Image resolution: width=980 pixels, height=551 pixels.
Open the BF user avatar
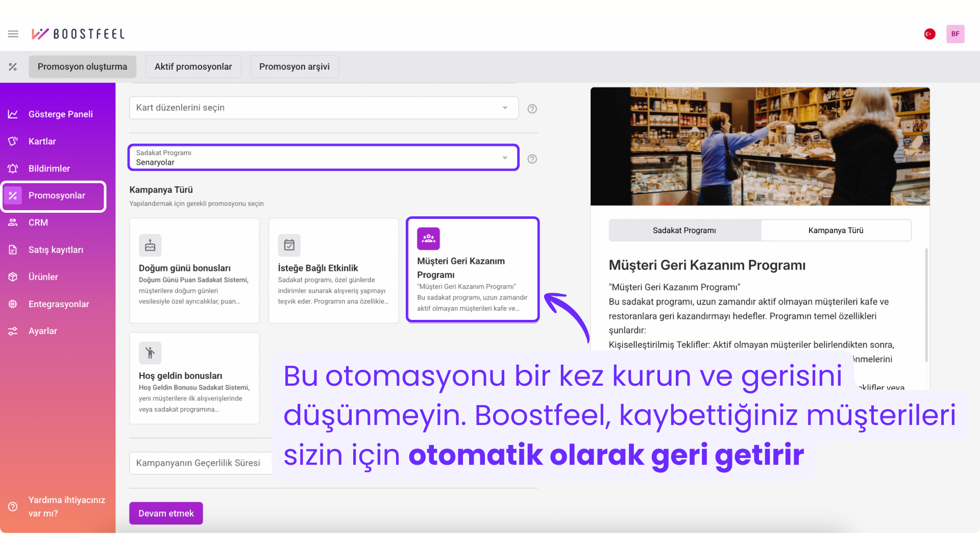[x=955, y=34]
